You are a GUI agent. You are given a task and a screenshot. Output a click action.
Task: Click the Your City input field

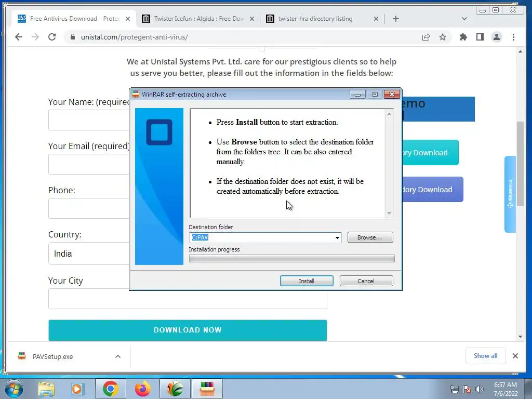tap(188, 299)
